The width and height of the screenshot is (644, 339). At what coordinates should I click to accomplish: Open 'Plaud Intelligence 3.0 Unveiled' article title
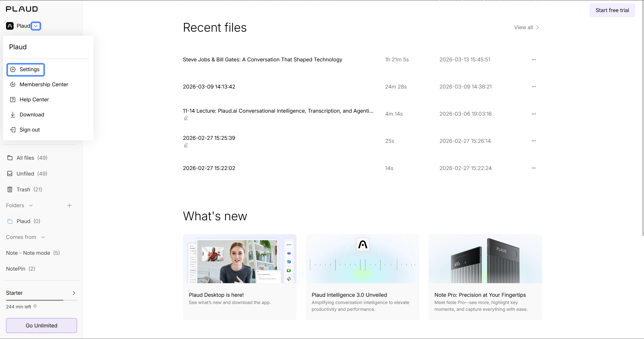coord(349,295)
